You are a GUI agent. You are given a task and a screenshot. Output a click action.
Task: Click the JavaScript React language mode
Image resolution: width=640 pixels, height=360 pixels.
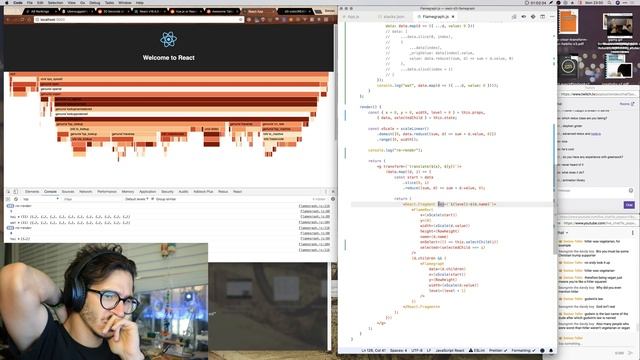pos(450,351)
